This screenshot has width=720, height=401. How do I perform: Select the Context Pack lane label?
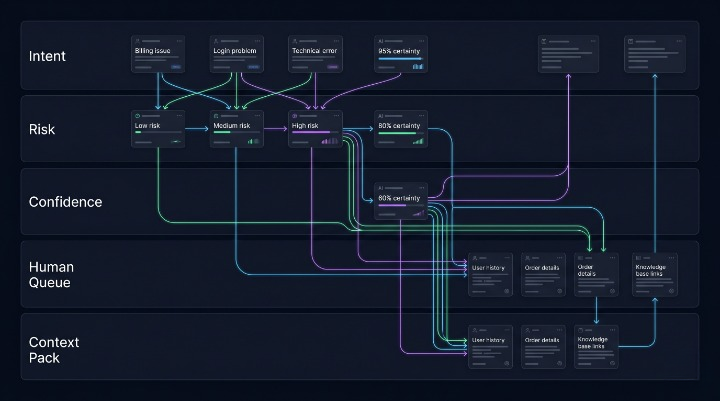click(x=54, y=350)
